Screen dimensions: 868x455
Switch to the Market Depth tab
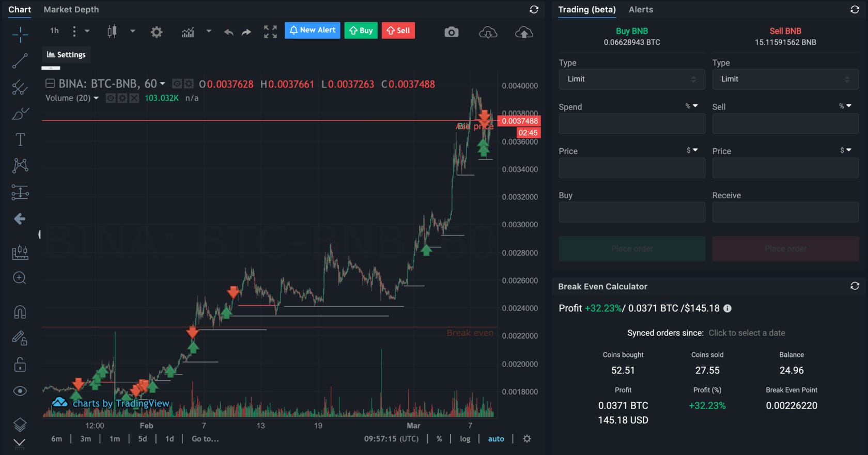(x=71, y=9)
